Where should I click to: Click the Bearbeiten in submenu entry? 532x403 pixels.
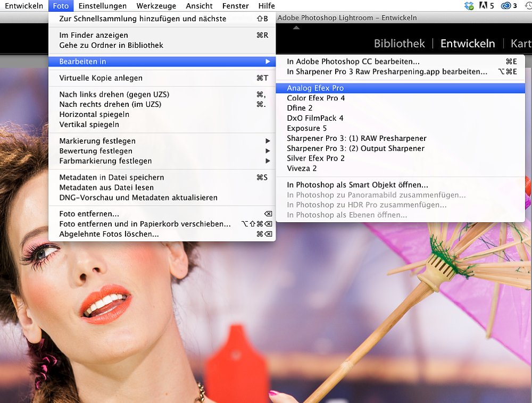point(162,61)
